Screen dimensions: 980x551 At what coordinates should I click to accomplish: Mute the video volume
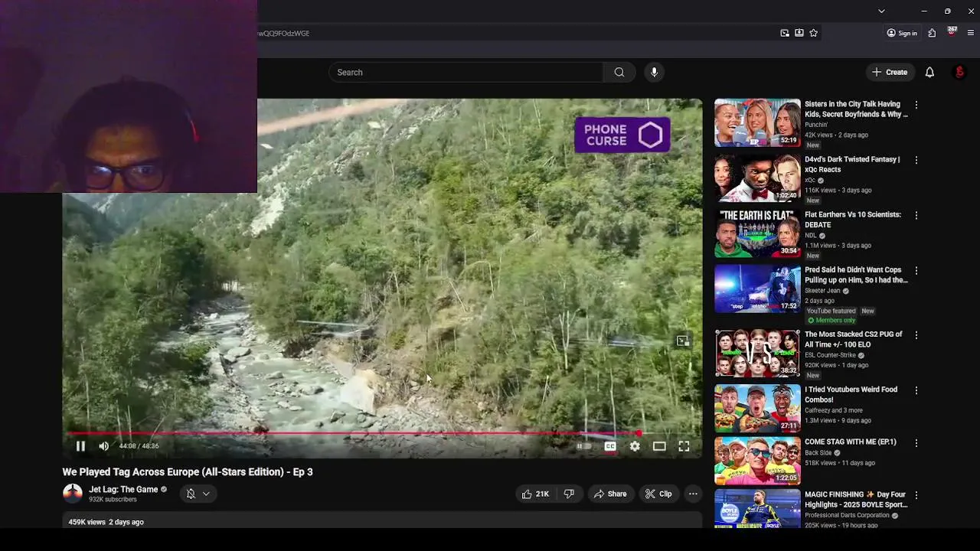click(x=104, y=446)
